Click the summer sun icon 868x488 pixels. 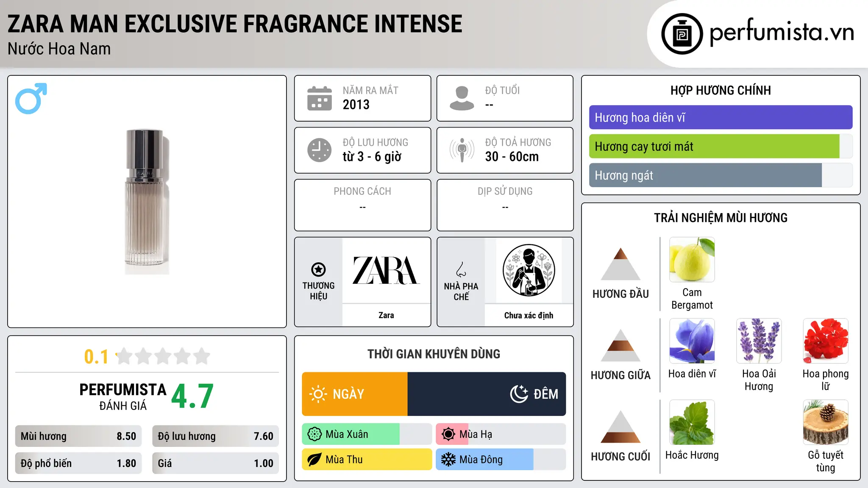[448, 434]
